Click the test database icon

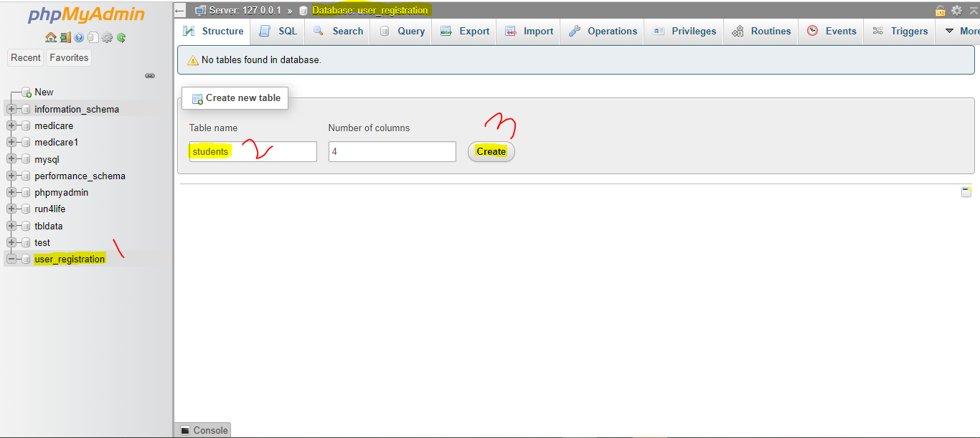(x=26, y=242)
